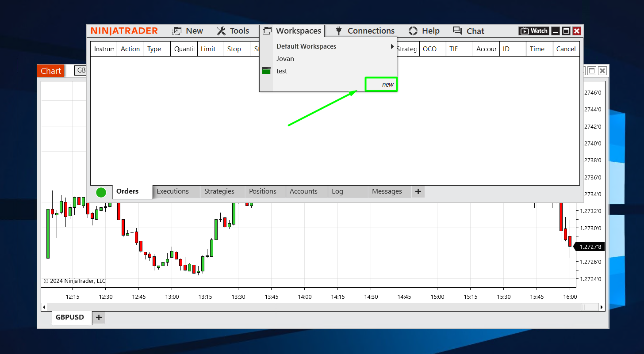Open the New menu
The width and height of the screenshot is (644, 354).
188,31
